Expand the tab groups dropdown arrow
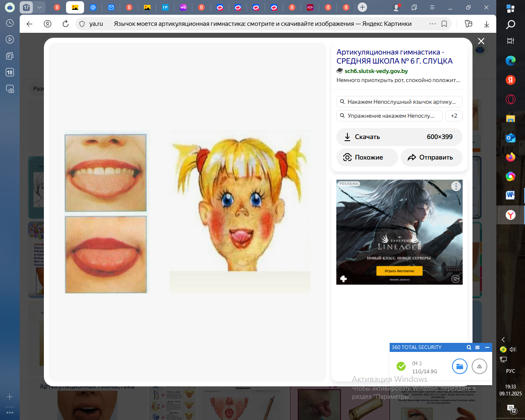The height and width of the screenshot is (420, 525). pos(39,7)
